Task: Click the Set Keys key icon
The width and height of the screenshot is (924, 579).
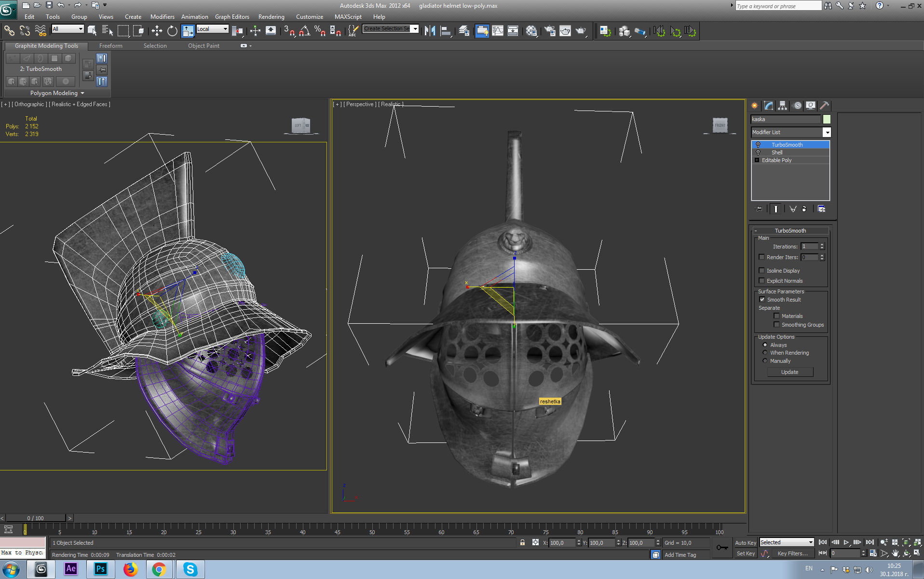Action: pyautogui.click(x=722, y=548)
